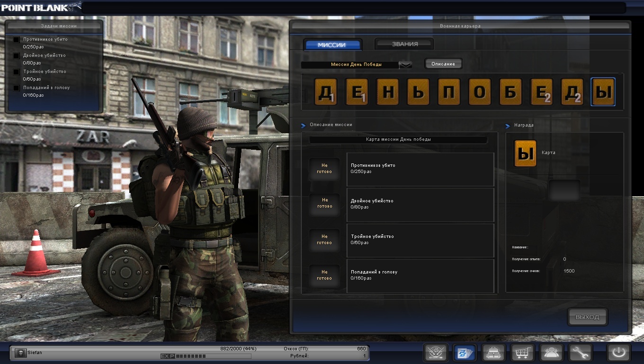Select the Двойное убийство 0/80 mission row
The height and width of the screenshot is (364, 644).
(420, 205)
